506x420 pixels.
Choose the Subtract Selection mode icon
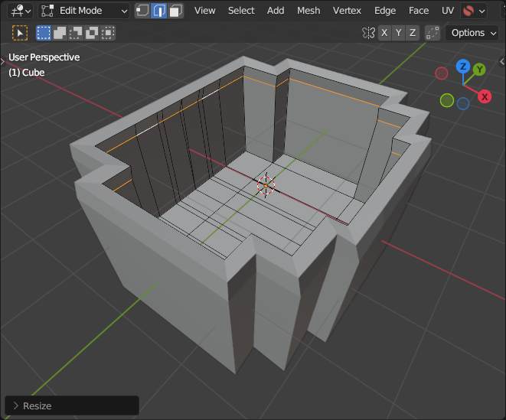pyautogui.click(x=76, y=33)
